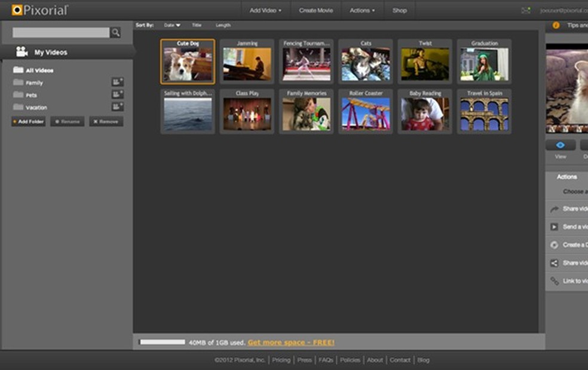The image size is (588, 370).
Task: Click the Link to video chain icon
Action: [x=555, y=281]
